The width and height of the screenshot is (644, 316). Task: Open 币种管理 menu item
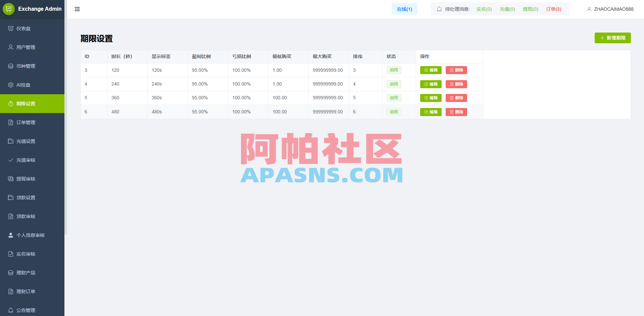[x=32, y=66]
